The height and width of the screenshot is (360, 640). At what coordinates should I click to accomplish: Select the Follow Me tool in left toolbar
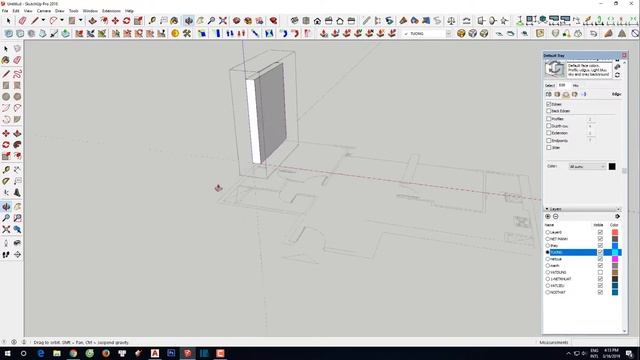coord(17,145)
